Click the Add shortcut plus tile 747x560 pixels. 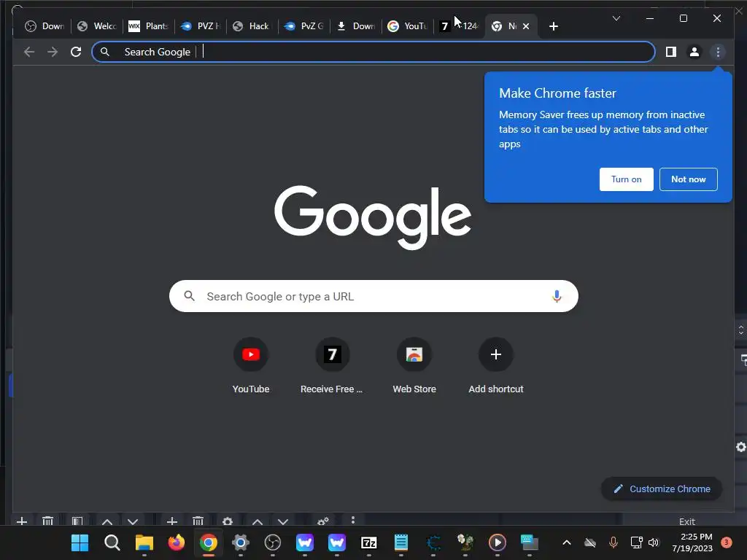coord(496,365)
